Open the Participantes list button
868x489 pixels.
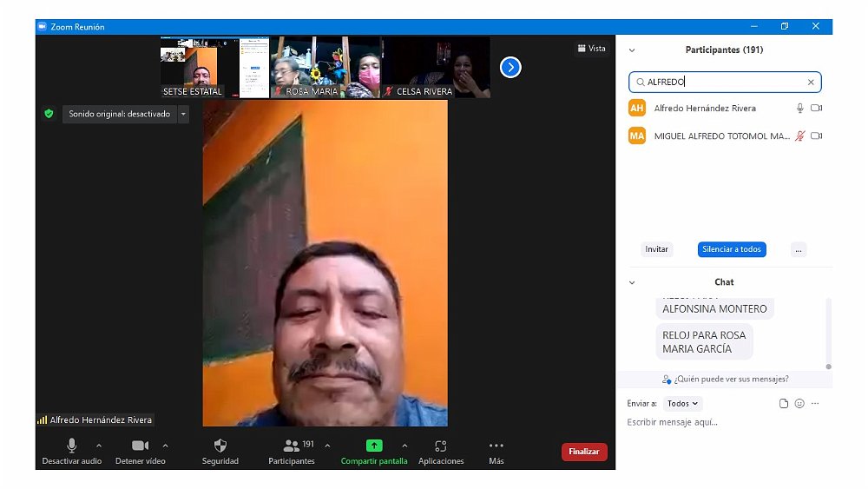292,446
